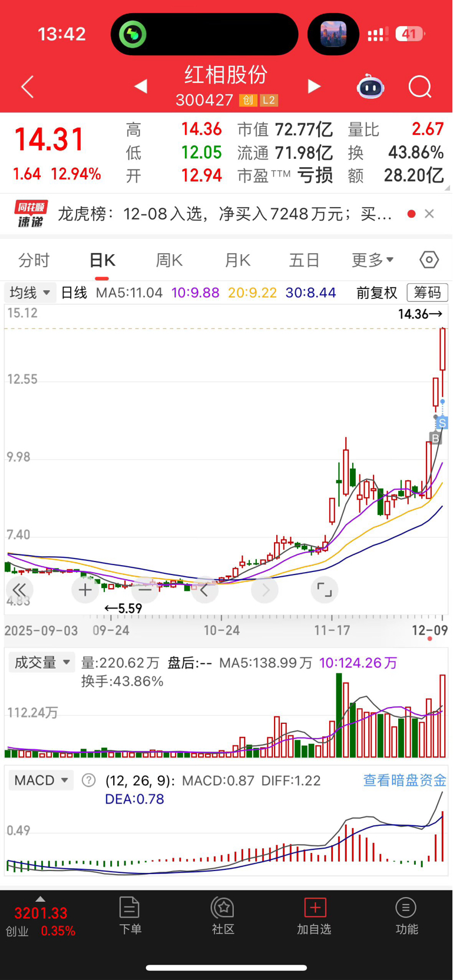Open 查看暗盘资金 link

click(x=405, y=780)
